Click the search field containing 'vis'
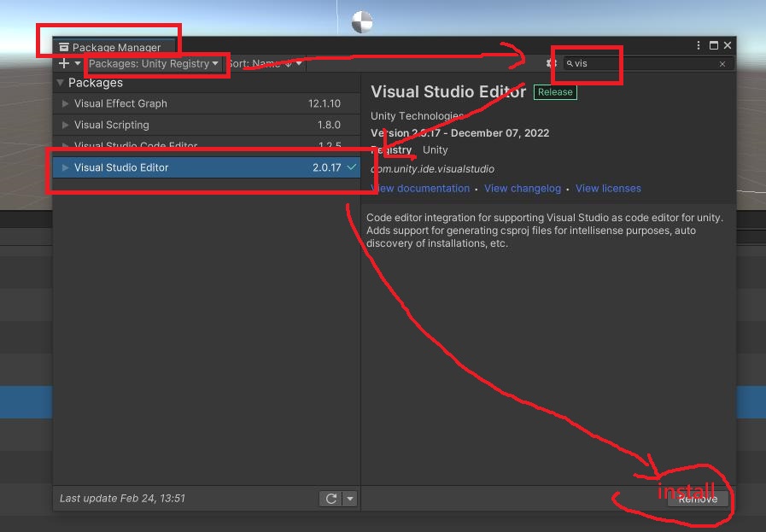The image size is (766, 532). tap(648, 64)
